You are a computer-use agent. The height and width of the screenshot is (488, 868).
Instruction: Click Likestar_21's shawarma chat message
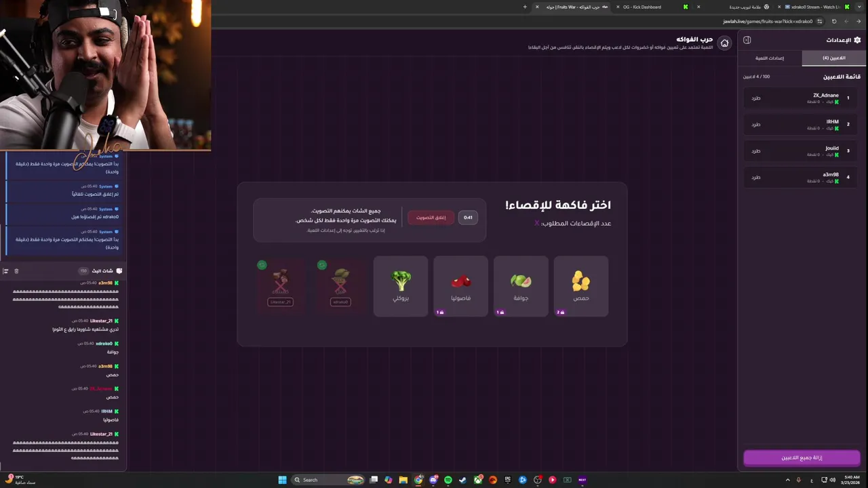[85, 329]
